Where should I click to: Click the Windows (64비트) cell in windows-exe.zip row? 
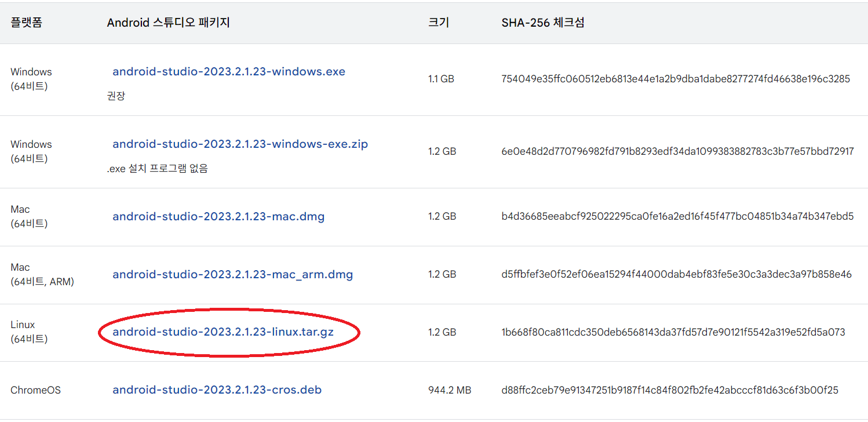(31, 151)
